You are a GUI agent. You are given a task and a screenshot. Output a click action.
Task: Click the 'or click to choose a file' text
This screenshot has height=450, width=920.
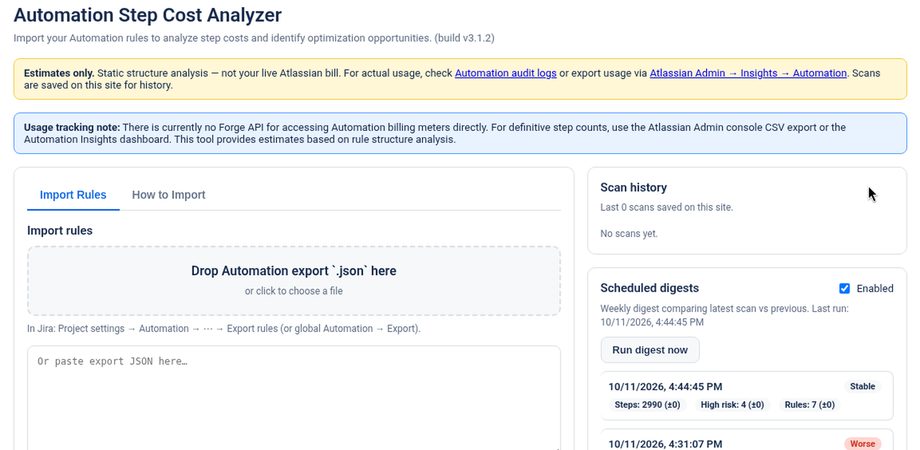[294, 291]
